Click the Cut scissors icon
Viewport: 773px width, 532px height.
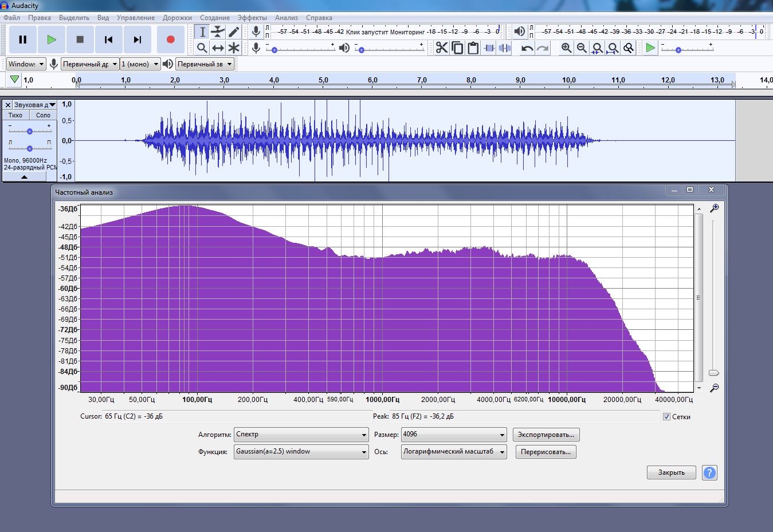(x=441, y=48)
